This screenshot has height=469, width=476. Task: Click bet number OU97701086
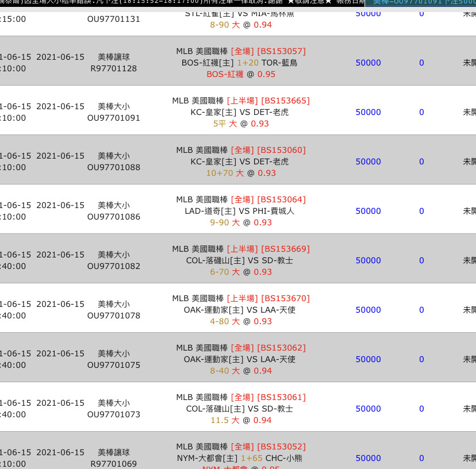click(x=113, y=217)
